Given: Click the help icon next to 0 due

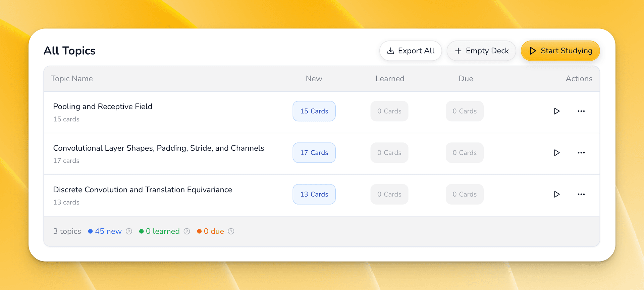Looking at the screenshot, I should (231, 231).
